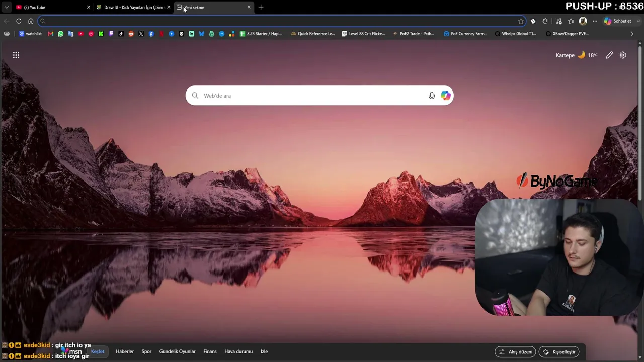
Task: Open browser settings and more menu
Action: [595, 21]
